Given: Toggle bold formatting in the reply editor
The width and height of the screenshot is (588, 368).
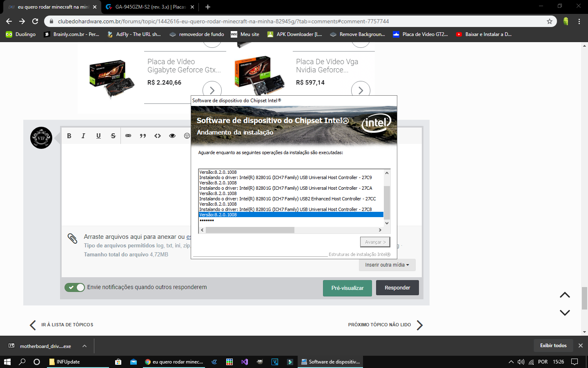Looking at the screenshot, I should coord(69,136).
